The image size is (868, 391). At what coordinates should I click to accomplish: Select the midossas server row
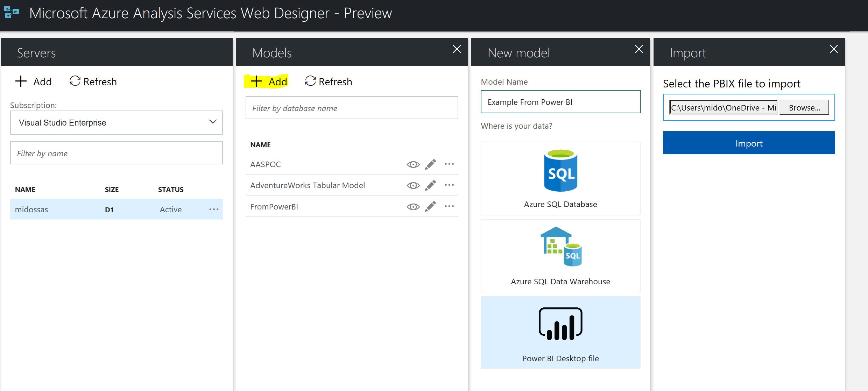[x=117, y=209]
